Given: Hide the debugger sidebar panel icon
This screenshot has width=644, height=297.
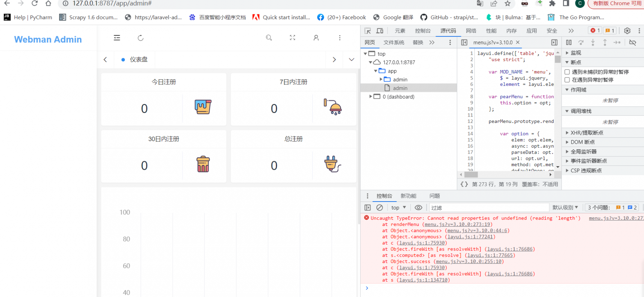Looking at the screenshot, I should [555, 43].
